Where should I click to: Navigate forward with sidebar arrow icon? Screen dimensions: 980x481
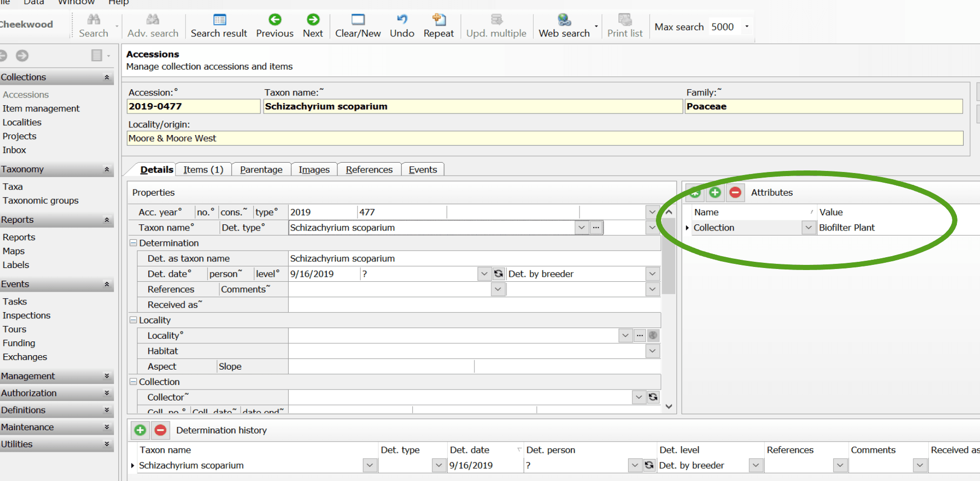click(x=22, y=55)
